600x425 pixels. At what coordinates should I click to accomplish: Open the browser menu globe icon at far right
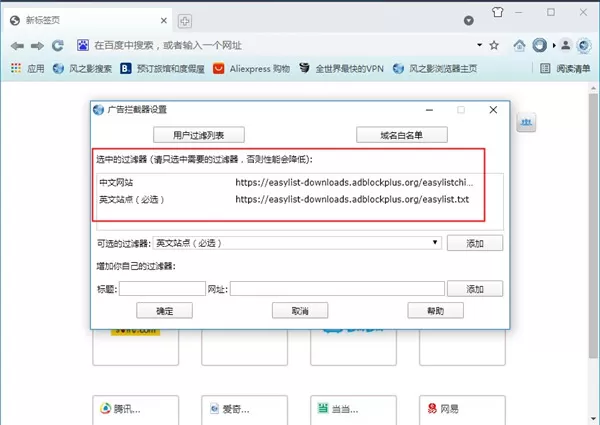[584, 46]
